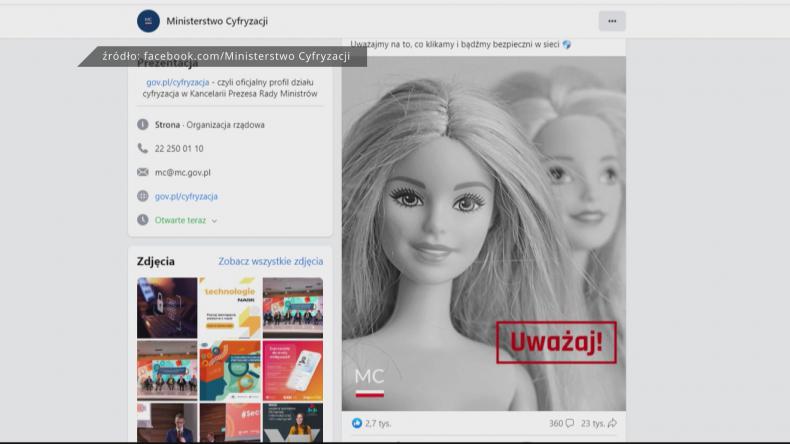This screenshot has height=444, width=790.
Task: Click Zobacz wszystkie zdjęcia link
Action: (x=270, y=262)
